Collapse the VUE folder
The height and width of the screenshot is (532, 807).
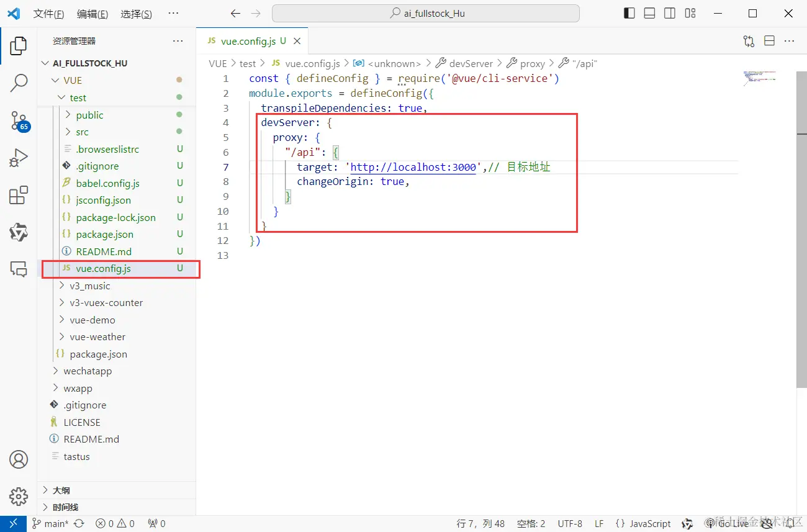117,81
